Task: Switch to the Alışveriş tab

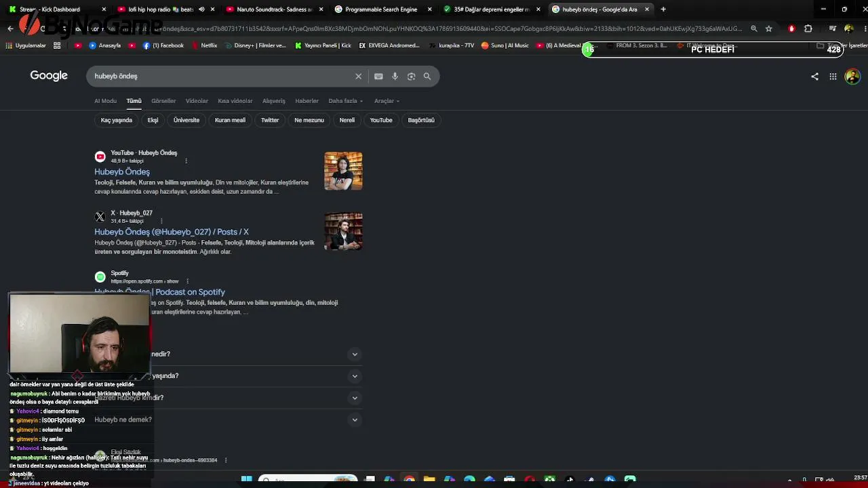Action: pyautogui.click(x=274, y=101)
